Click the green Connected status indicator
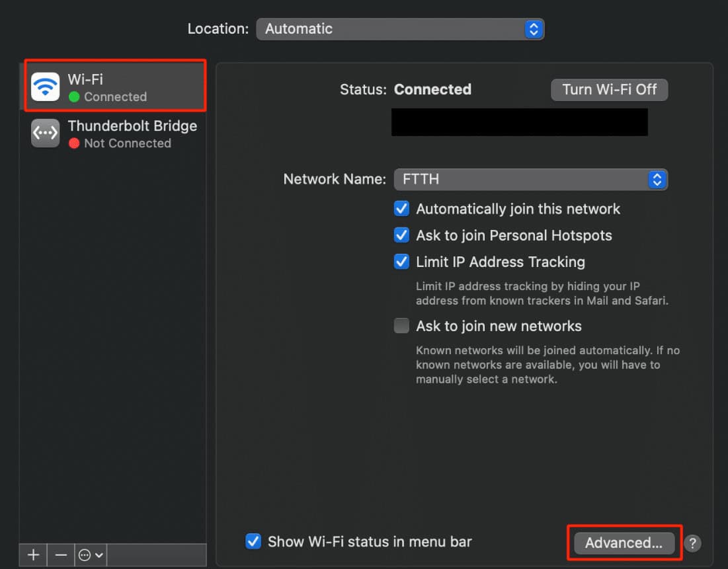Viewport: 728px width, 569px height. pos(73,96)
